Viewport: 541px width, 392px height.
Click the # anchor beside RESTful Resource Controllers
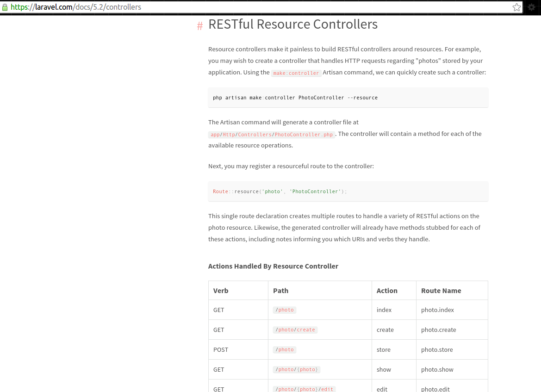coord(200,26)
